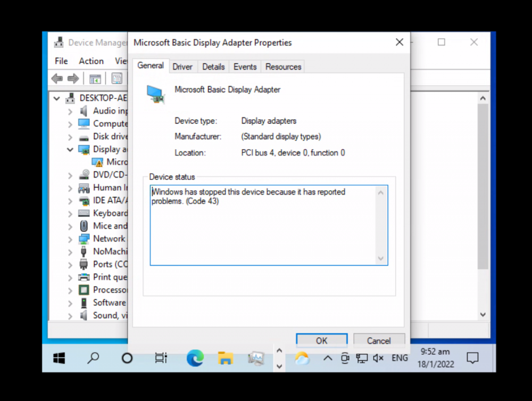
Task: Click the taskbar clock showing 9:52 am
Action: click(435, 358)
